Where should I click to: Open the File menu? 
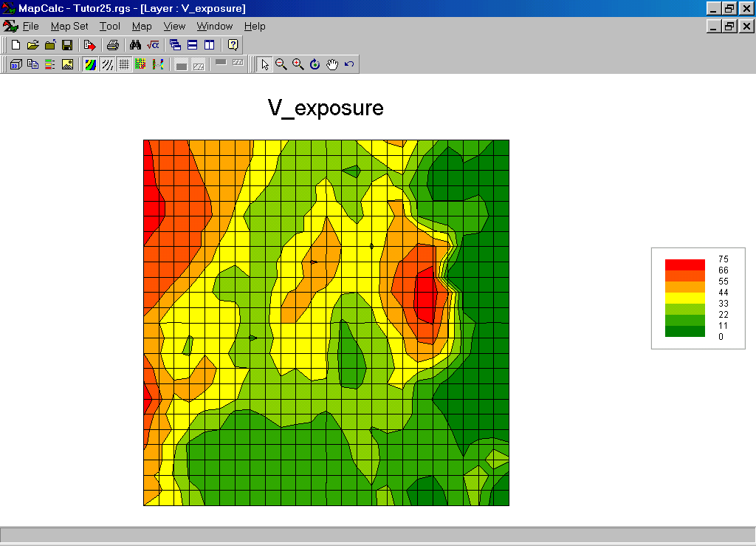pyautogui.click(x=30, y=26)
